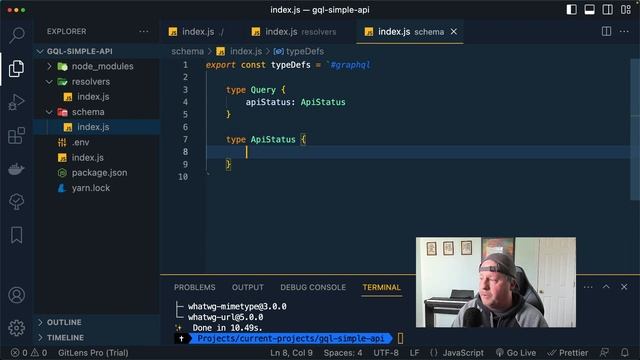This screenshot has width=640, height=360.
Task: Close the index.js schema tab
Action: 454,31
